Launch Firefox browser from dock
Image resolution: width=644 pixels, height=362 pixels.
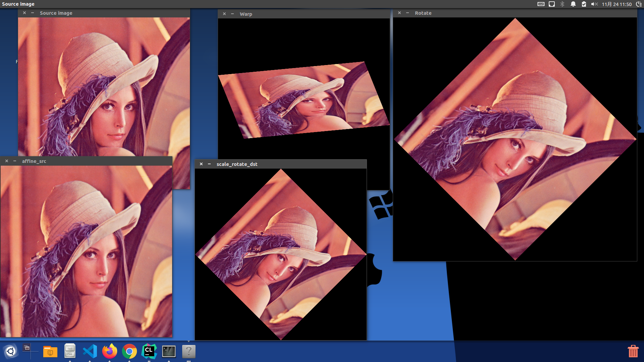[110, 351]
